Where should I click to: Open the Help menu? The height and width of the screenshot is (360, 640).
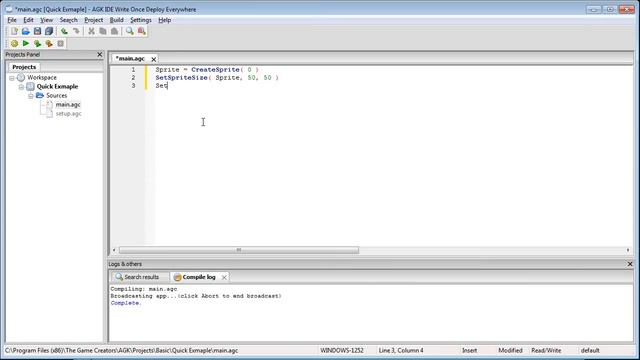(x=164, y=20)
